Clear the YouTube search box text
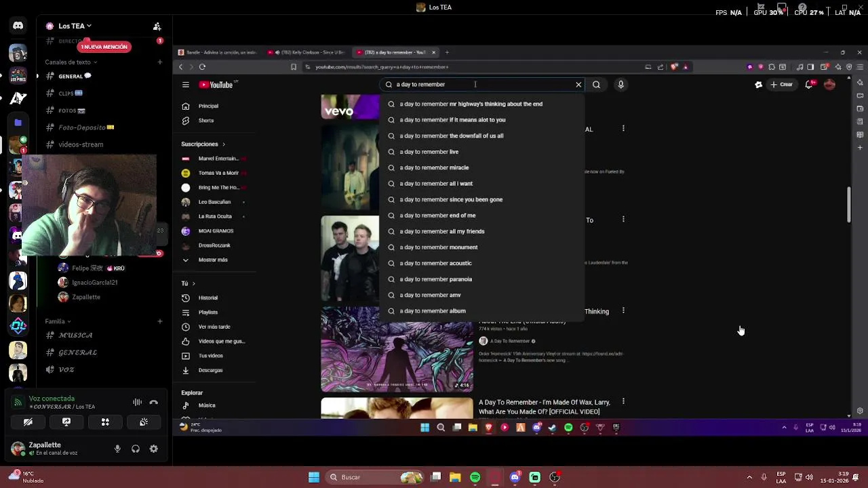The image size is (868, 488). (x=578, y=85)
